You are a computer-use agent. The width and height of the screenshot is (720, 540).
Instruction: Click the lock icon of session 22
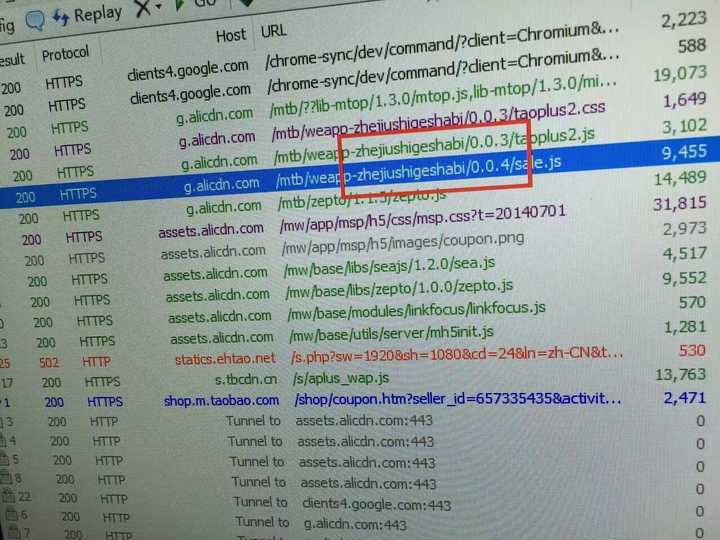[8, 497]
